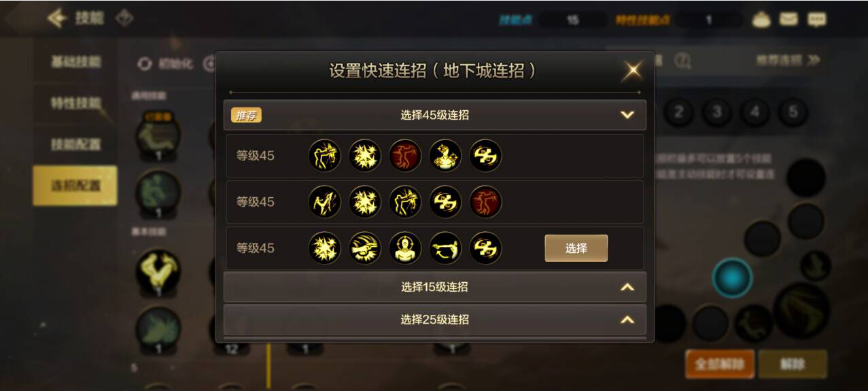Close the 设置快速连招 dialog
This screenshot has width=868, height=391.
[633, 70]
